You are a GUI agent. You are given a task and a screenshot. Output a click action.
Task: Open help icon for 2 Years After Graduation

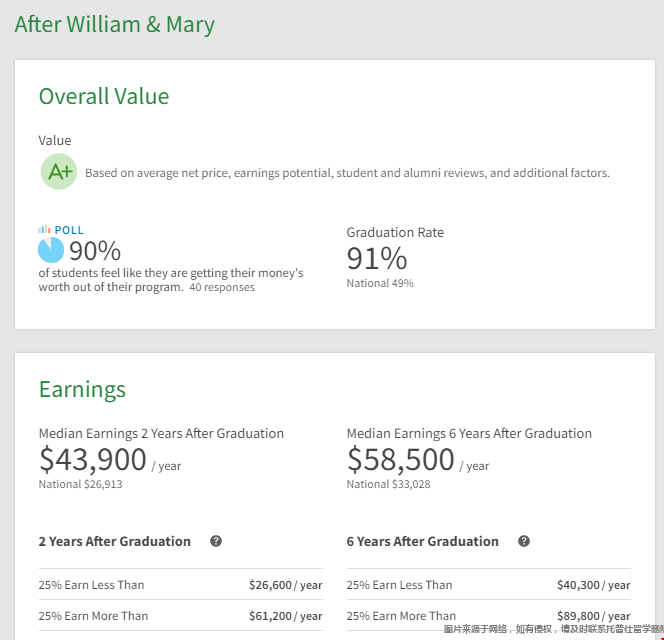216,541
